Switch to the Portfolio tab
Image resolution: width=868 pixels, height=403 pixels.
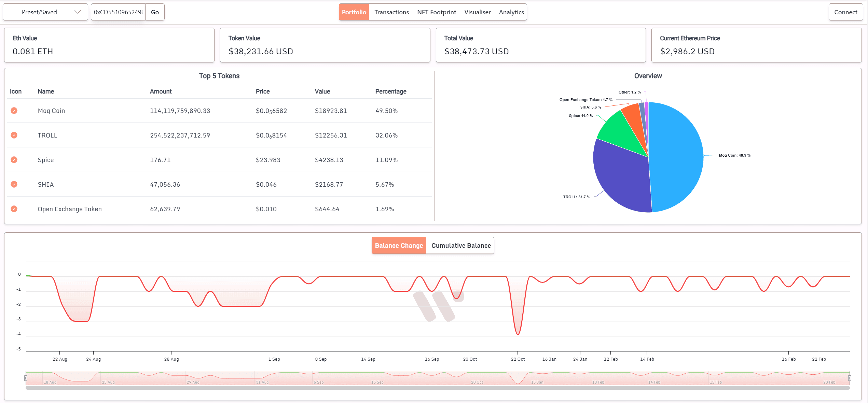[x=354, y=12]
